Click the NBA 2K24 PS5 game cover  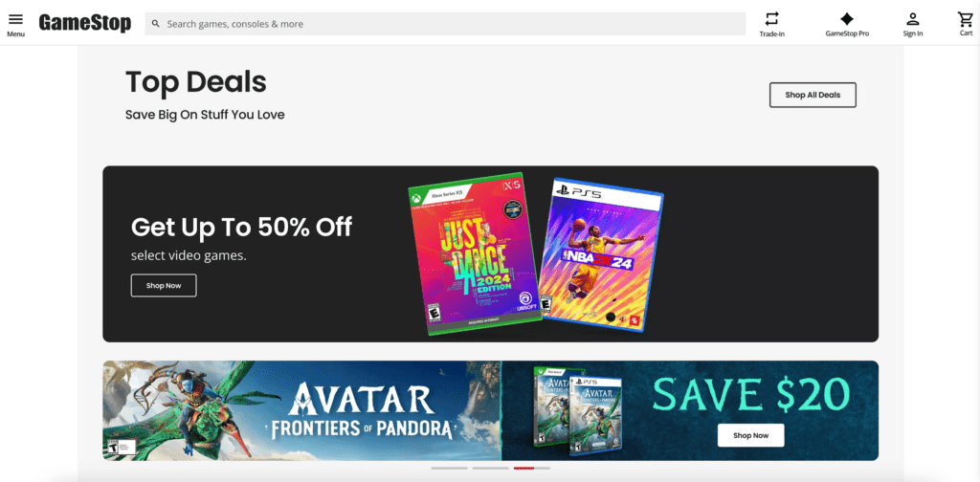point(601,254)
